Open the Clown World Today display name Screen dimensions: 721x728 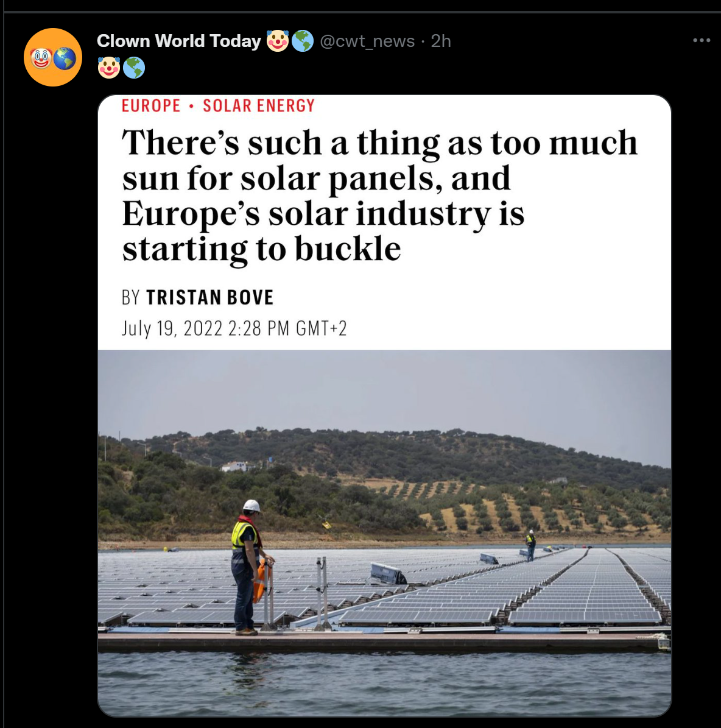(178, 41)
